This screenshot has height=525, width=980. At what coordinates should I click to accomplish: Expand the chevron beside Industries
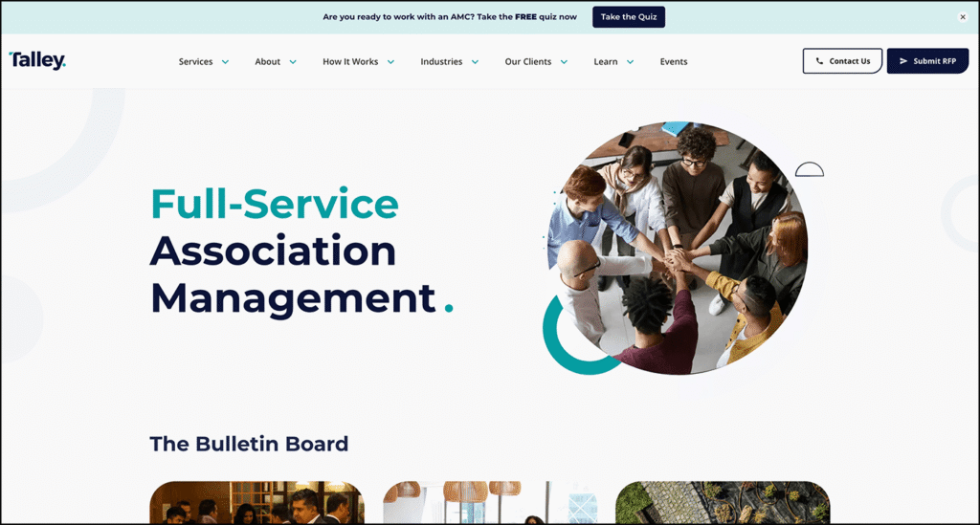tap(475, 62)
